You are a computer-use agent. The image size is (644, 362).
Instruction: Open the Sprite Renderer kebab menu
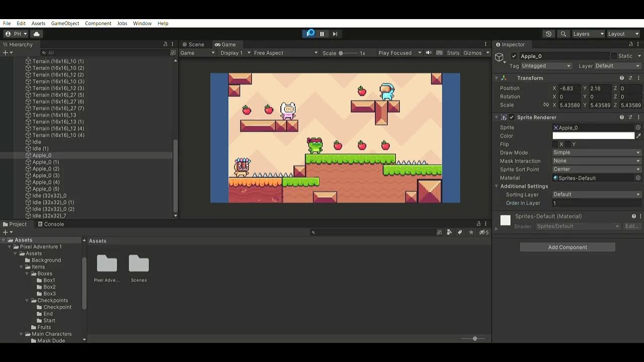[638, 117]
